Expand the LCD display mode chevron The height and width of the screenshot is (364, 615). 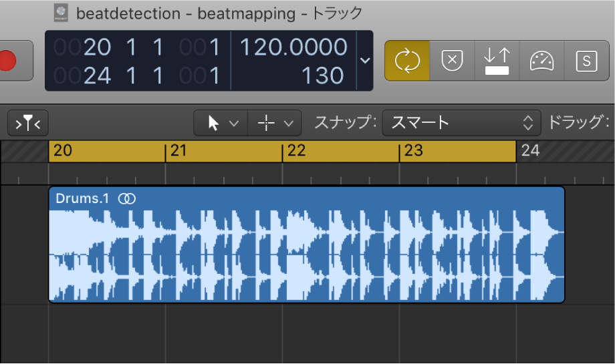(x=365, y=60)
